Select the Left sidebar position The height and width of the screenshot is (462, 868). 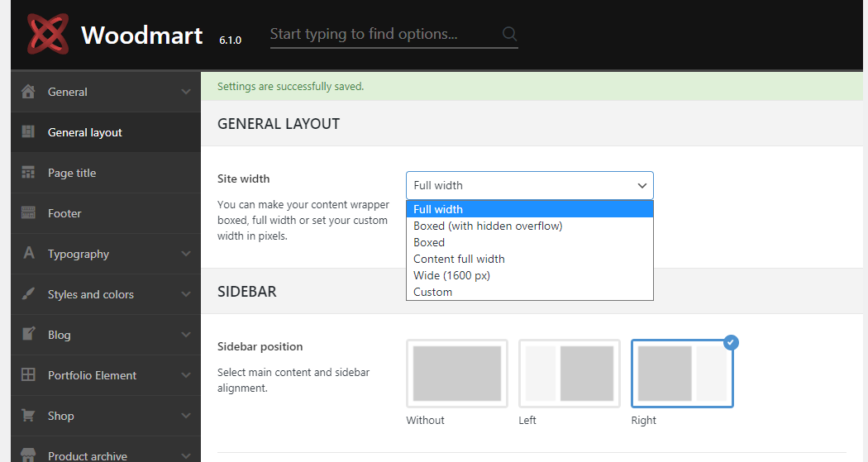(570, 374)
